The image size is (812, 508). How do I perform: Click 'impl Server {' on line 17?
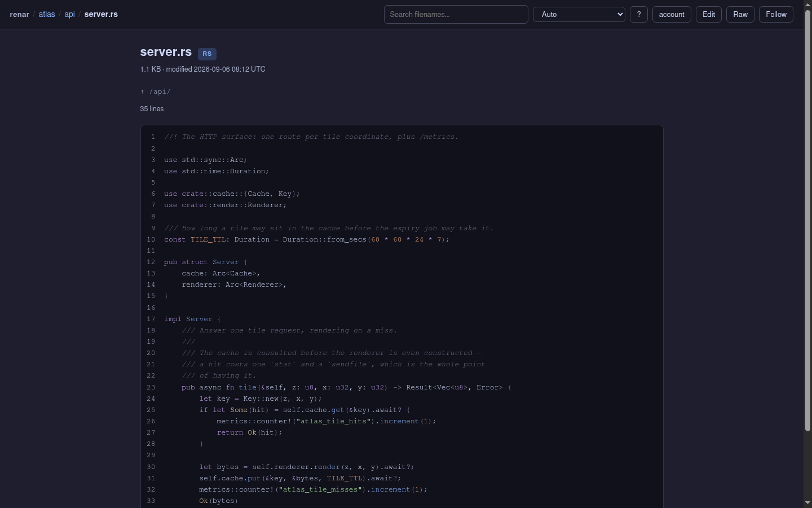193,319
